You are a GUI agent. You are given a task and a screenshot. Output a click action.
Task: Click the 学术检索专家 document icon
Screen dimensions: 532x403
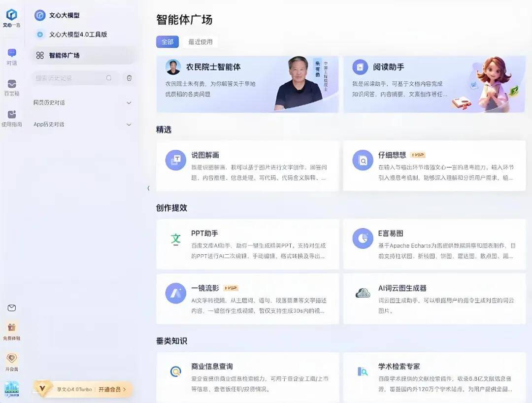(x=363, y=371)
